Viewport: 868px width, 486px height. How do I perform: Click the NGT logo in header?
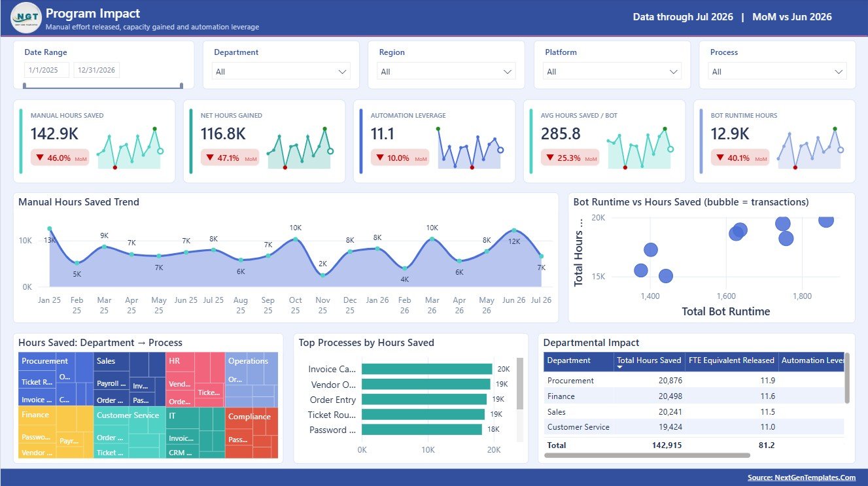coord(26,18)
